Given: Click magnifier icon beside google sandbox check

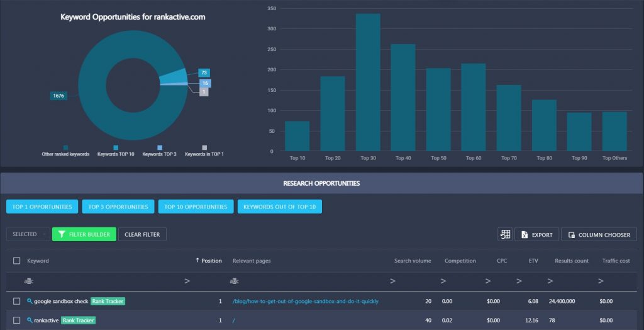Looking at the screenshot, I should [30, 301].
